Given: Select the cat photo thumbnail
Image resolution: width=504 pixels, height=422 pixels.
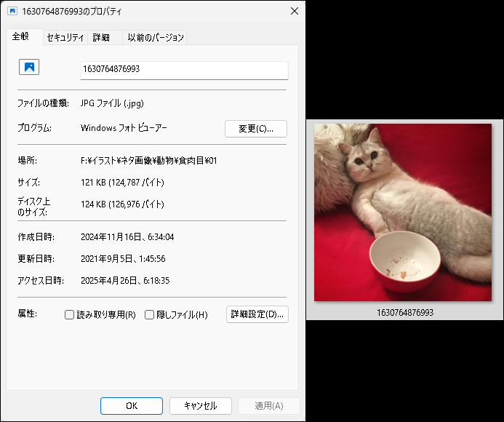Looking at the screenshot, I should point(403,212).
